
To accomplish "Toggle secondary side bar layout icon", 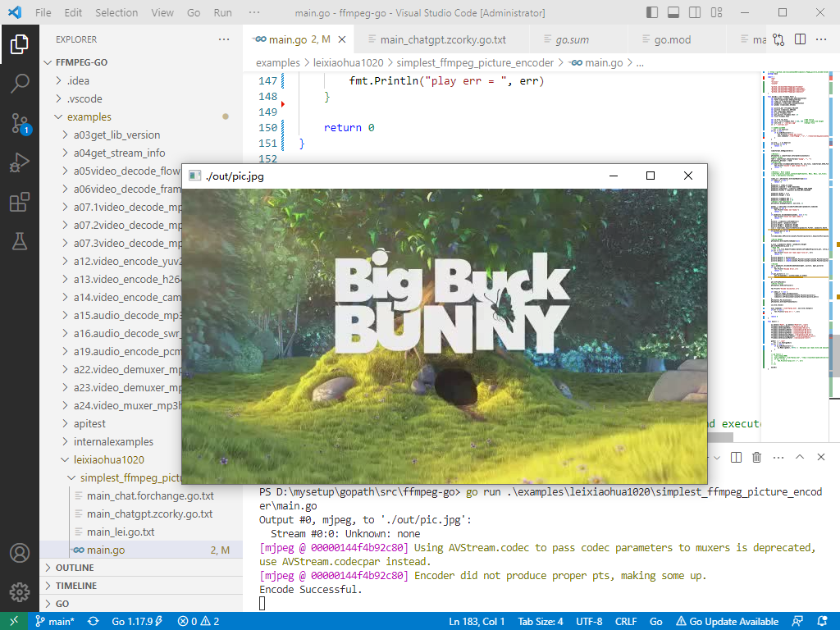I will click(x=695, y=12).
